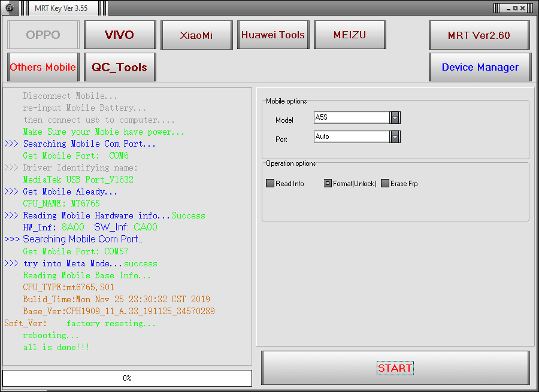Image resolution: width=539 pixels, height=392 pixels.
Task: Click the Port field showing Auto
Action: [x=352, y=136]
